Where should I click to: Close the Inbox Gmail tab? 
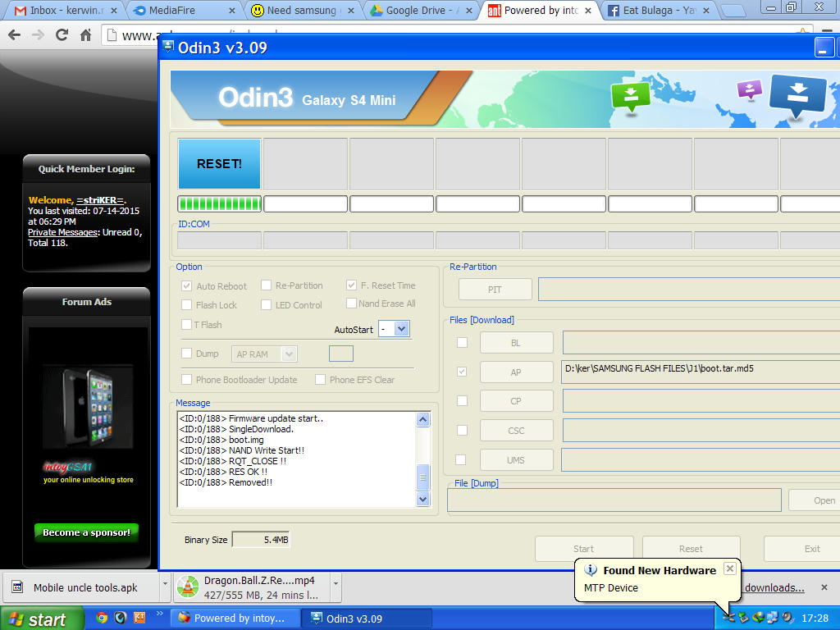[x=113, y=10]
